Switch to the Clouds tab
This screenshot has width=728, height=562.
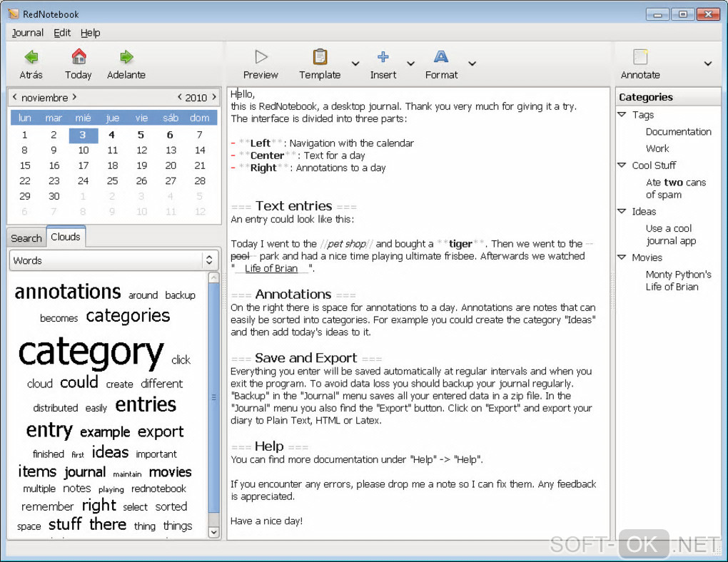click(x=66, y=237)
